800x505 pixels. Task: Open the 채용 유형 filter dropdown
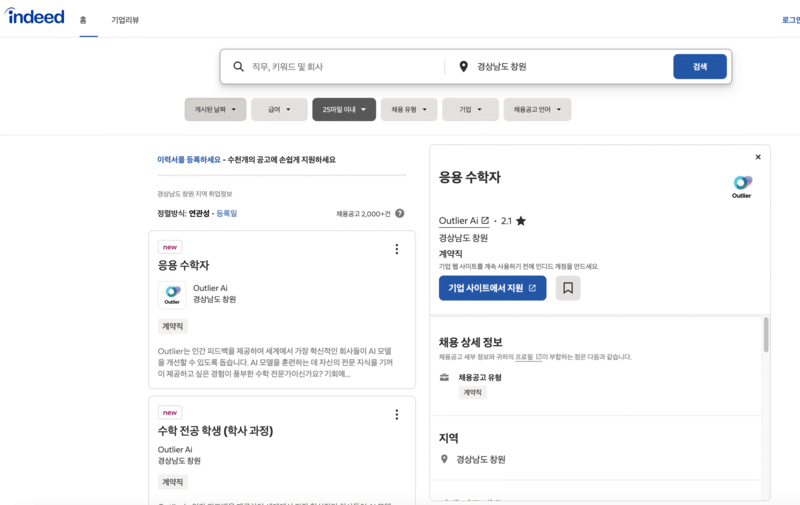click(409, 110)
